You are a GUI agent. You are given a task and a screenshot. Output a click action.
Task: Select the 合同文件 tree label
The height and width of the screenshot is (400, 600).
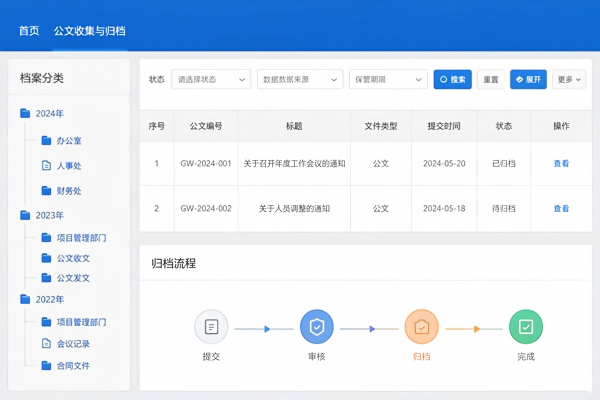click(x=73, y=366)
